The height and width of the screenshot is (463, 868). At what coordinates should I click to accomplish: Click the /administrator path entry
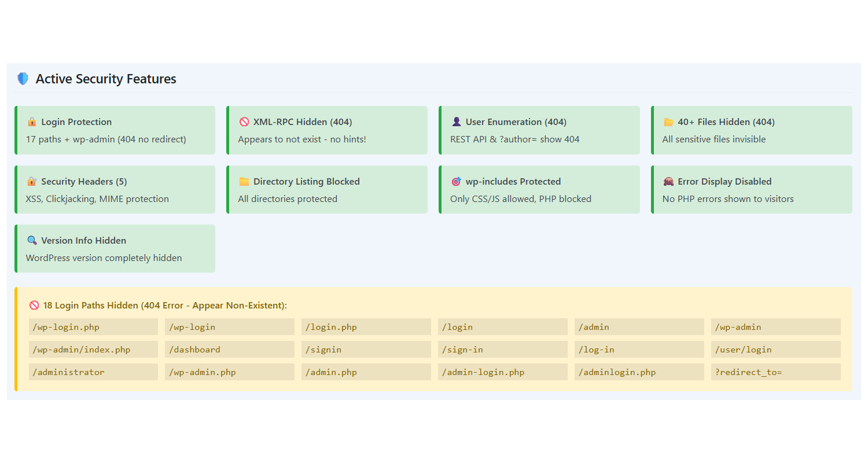[x=93, y=372]
